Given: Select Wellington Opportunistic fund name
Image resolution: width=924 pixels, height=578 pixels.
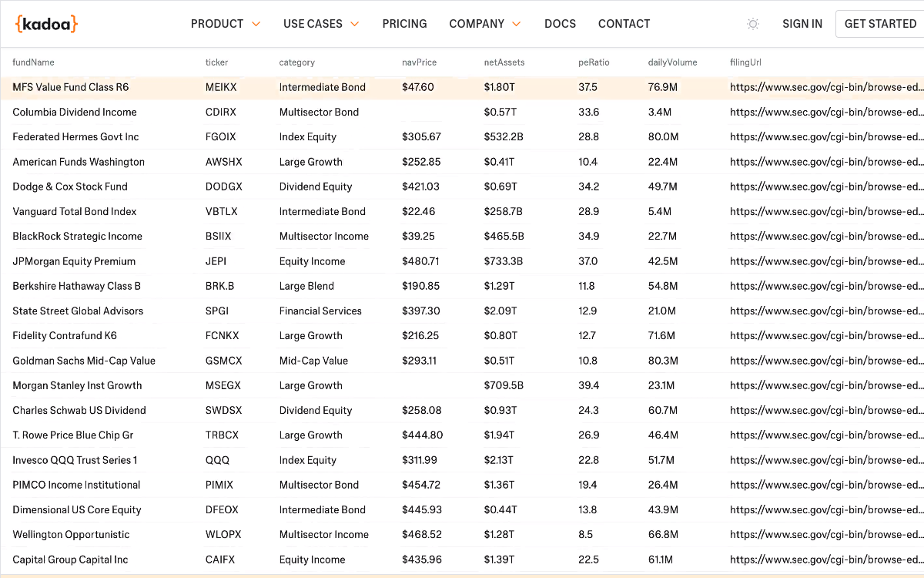Looking at the screenshot, I should pyautogui.click(x=71, y=534).
